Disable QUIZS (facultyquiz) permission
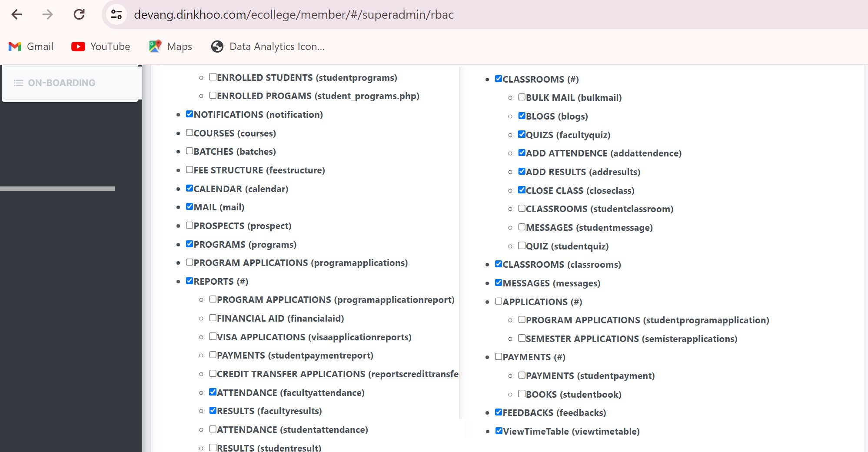 522,134
